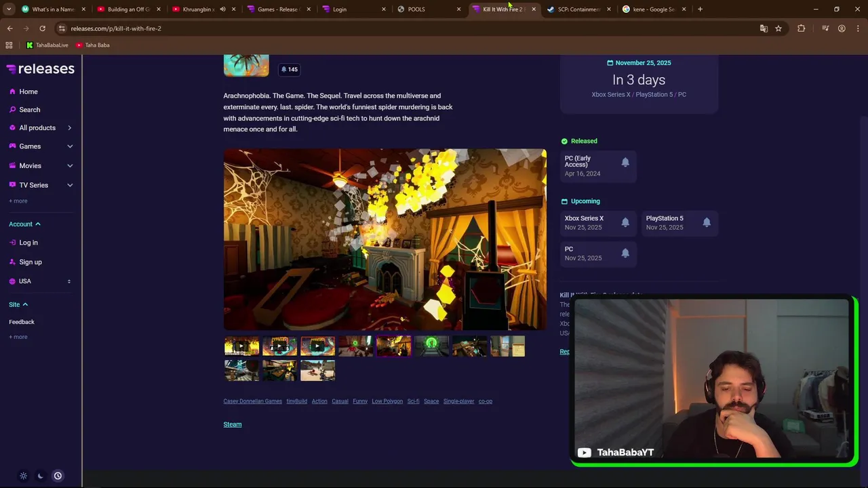Filter by the Funny tag
The image size is (868, 488).
(x=360, y=401)
